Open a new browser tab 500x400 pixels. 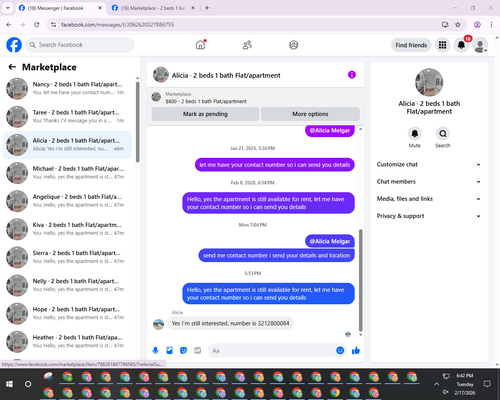207,8
